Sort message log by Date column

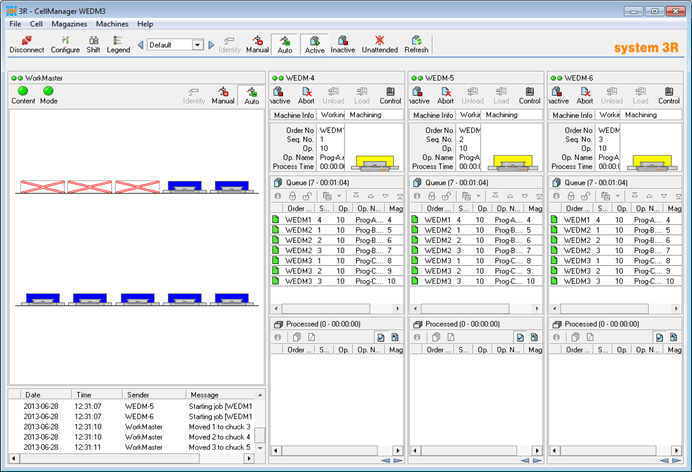[46, 395]
